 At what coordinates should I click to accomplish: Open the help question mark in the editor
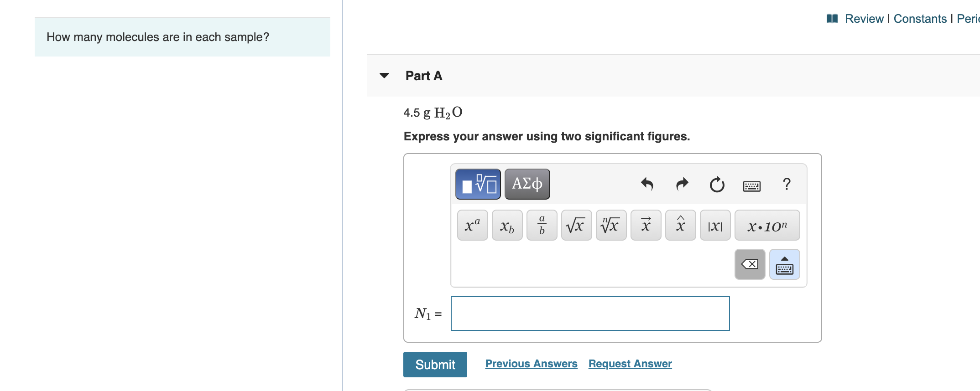(786, 185)
